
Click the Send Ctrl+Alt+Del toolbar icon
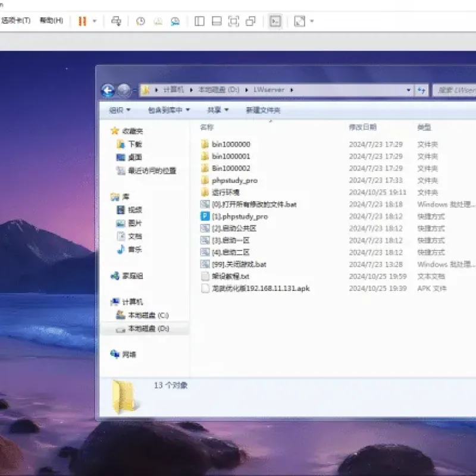pos(116,21)
